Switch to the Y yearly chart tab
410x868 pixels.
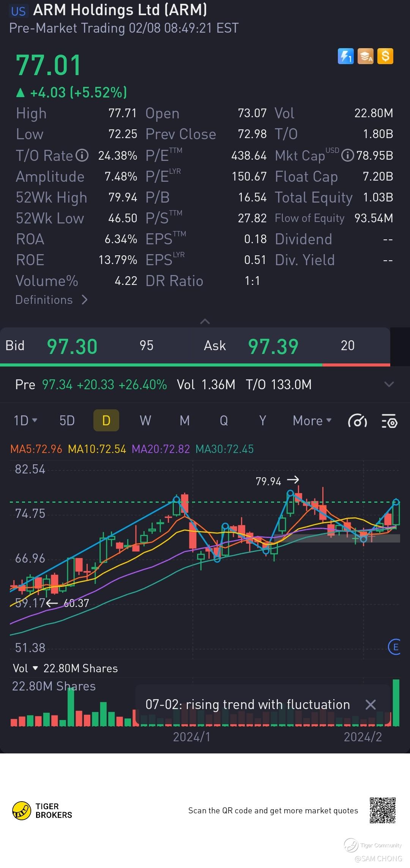[x=262, y=421]
